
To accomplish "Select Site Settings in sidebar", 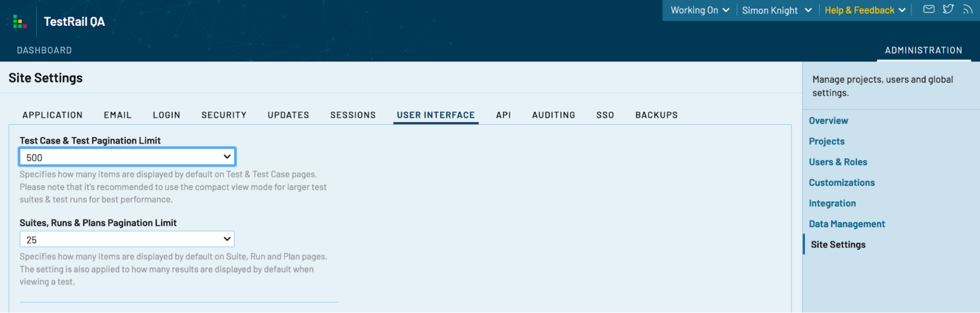I will point(838,245).
